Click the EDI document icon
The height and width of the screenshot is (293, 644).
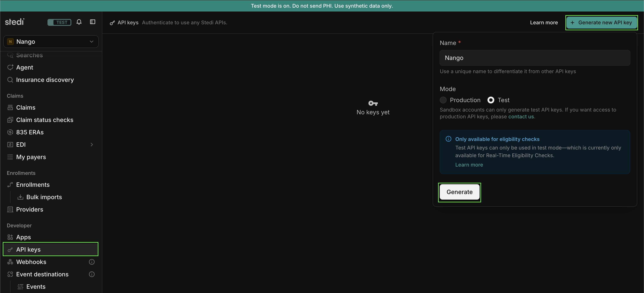[10, 145]
